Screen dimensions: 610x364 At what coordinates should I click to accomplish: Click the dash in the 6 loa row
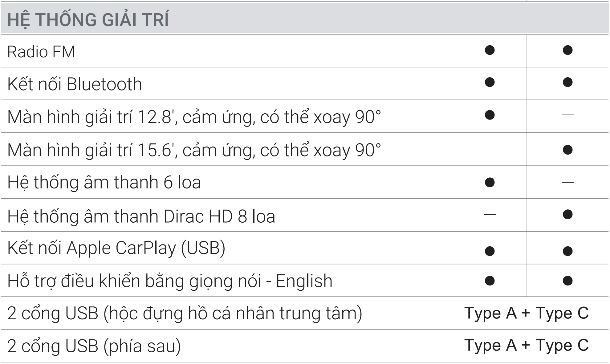click(x=567, y=182)
